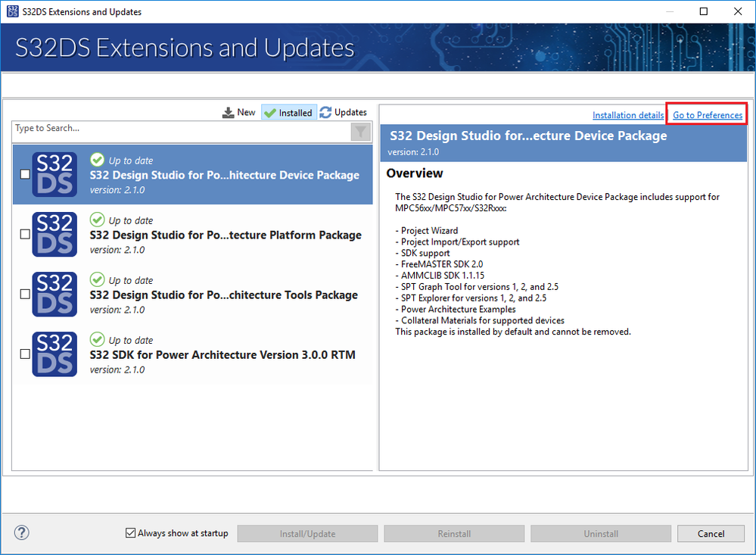Image resolution: width=756 pixels, height=555 pixels.
Task: Select the Installed tab
Action: coord(289,113)
